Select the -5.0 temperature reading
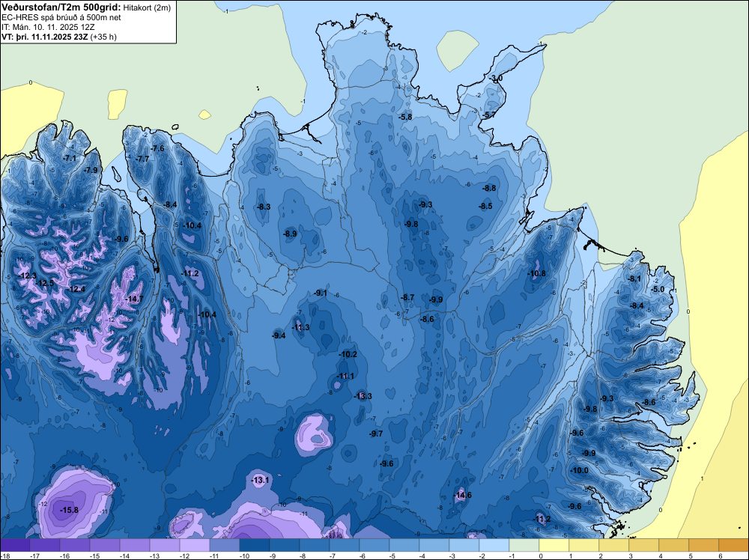The image size is (749, 560). coord(658,289)
